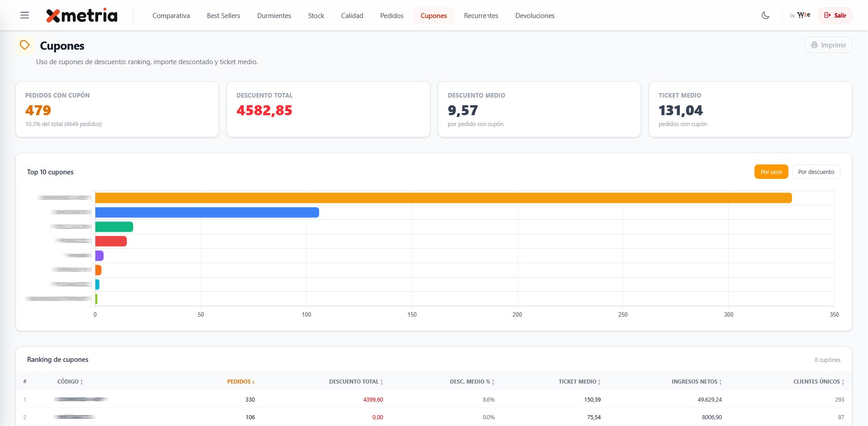Sort by Ticket Medio column
The image size is (868, 426).
[579, 382]
